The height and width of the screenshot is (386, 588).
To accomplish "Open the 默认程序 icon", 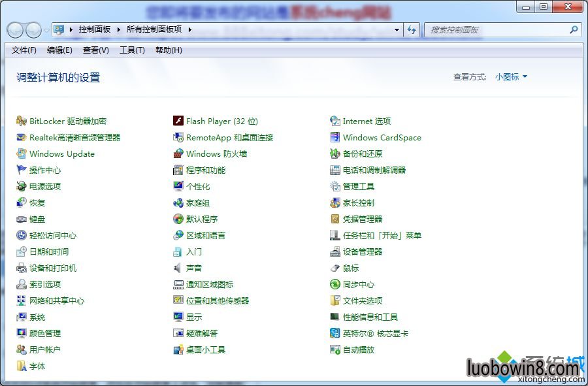I will pyautogui.click(x=178, y=219).
